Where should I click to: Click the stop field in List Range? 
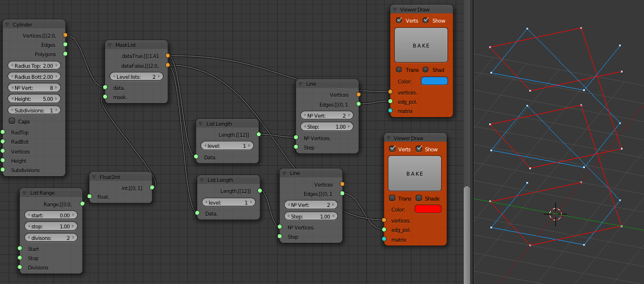coord(51,227)
